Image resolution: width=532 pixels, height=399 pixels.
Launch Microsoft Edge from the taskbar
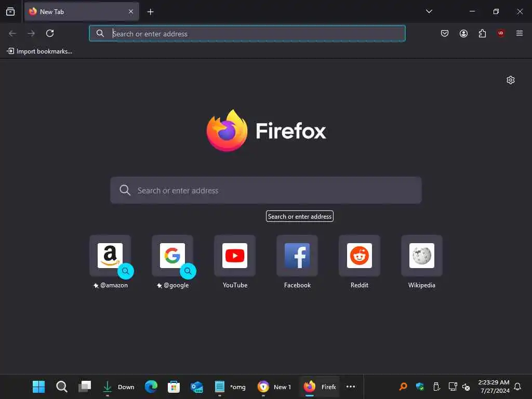[x=151, y=387]
